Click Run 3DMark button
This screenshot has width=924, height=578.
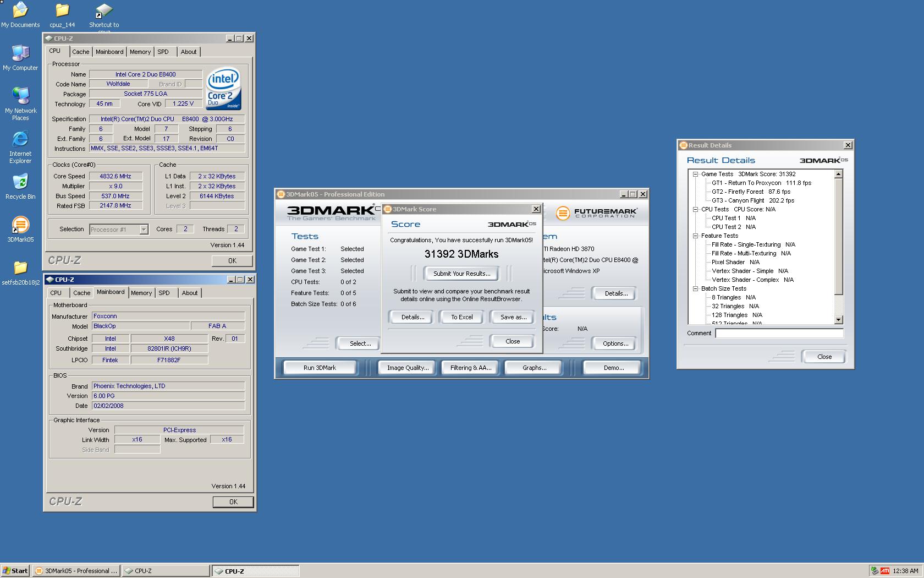[x=320, y=368]
